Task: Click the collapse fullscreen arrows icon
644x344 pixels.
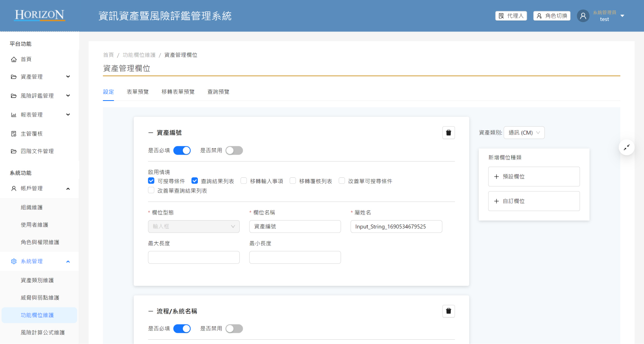Action: pyautogui.click(x=627, y=147)
